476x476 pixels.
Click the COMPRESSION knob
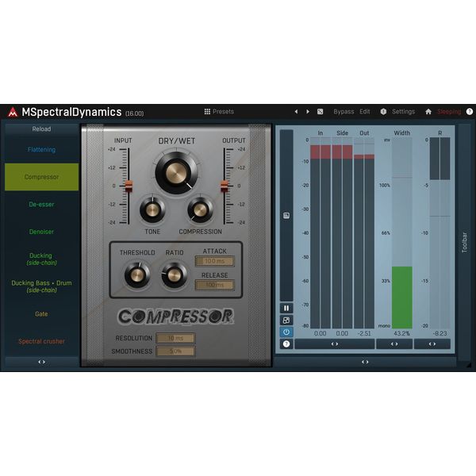[x=200, y=209]
